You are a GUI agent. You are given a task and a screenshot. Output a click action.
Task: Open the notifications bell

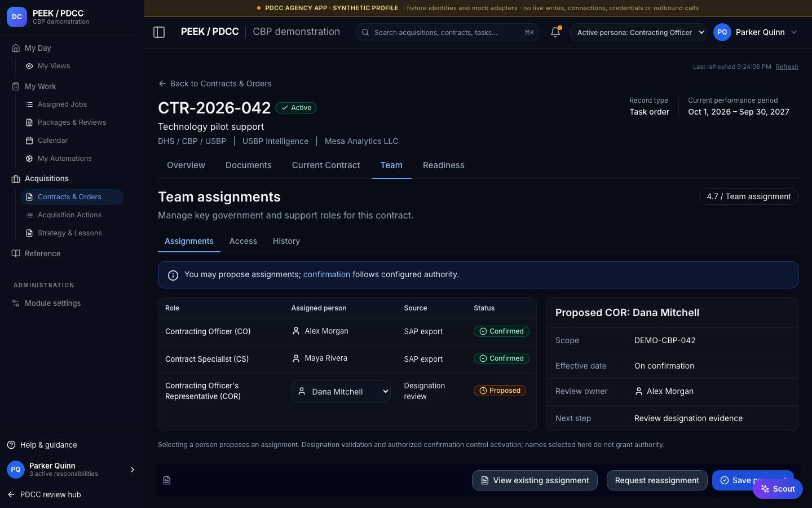pos(555,32)
